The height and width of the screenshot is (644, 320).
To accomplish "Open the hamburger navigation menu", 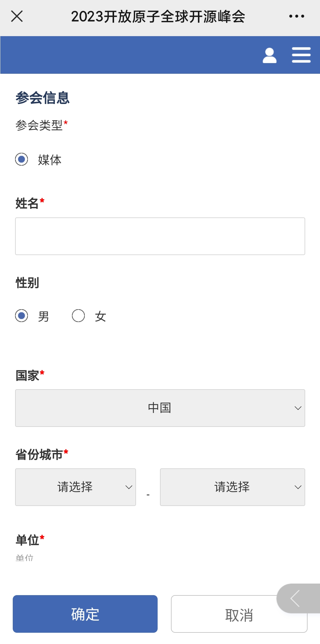I will pyautogui.click(x=301, y=55).
